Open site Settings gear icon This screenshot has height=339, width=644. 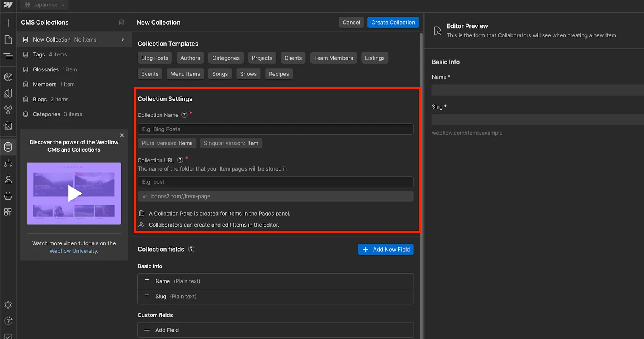coord(8,305)
